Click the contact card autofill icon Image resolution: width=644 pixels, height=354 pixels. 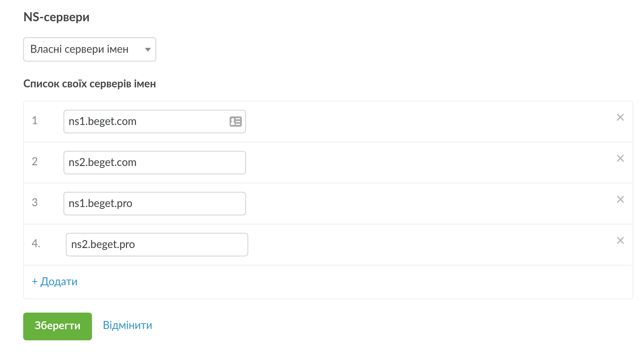(x=235, y=122)
